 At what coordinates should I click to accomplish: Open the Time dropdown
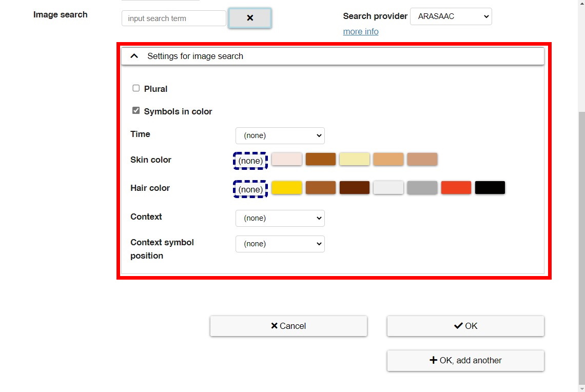(280, 135)
